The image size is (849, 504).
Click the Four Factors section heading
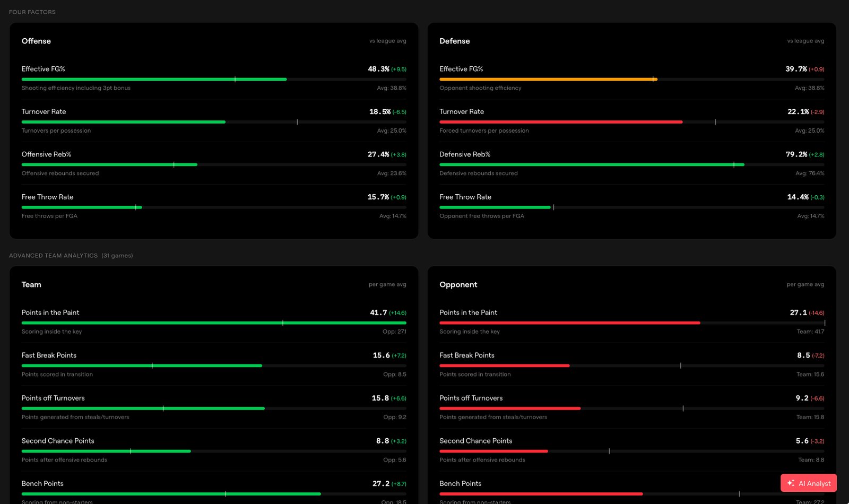tap(32, 12)
